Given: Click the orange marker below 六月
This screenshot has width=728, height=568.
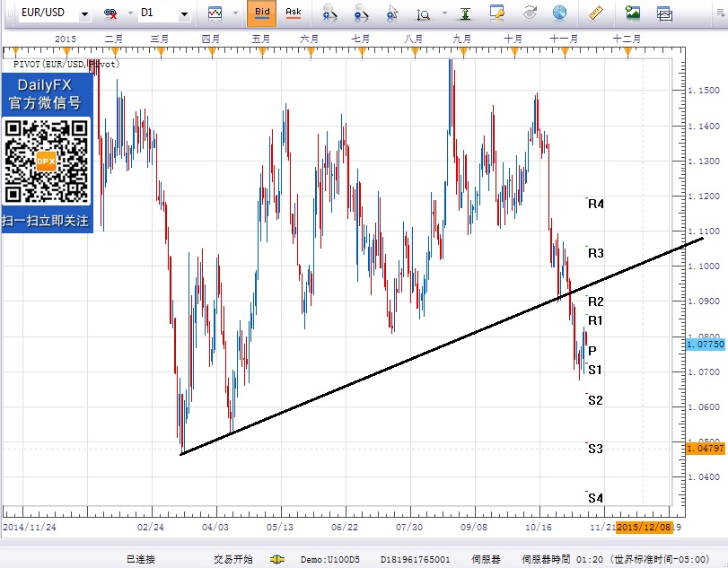Looking at the screenshot, I should pos(311,51).
